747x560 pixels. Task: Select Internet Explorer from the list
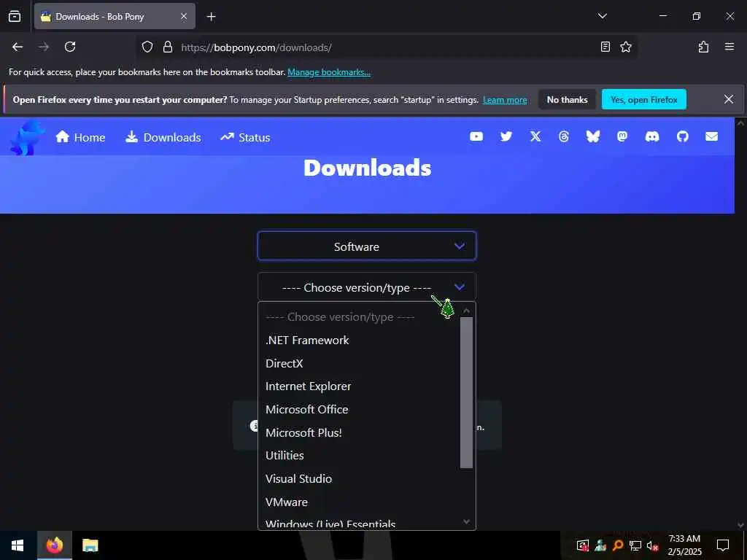(360, 386)
